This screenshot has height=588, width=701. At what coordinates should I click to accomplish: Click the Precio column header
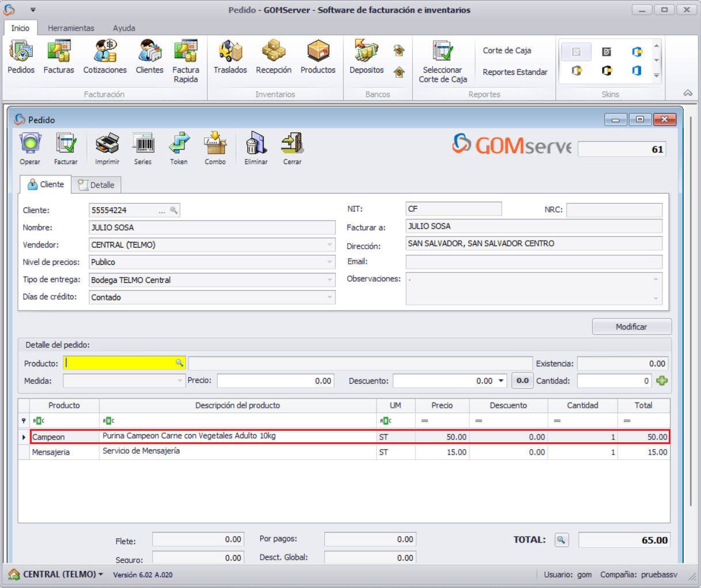click(442, 405)
